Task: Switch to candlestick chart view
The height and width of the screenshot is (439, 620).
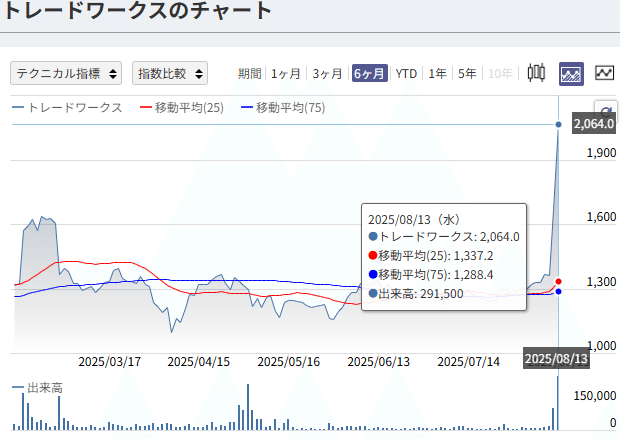Action: (536, 73)
